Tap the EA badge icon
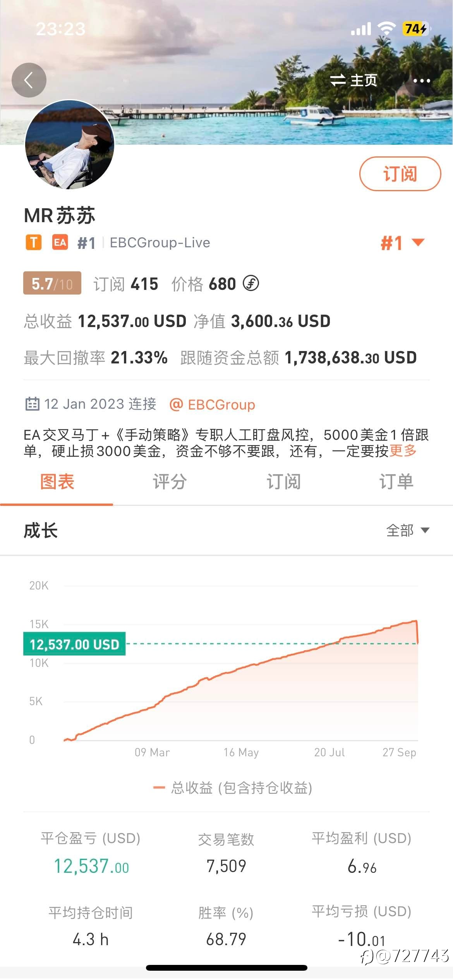This screenshot has width=453, height=980. (60, 243)
